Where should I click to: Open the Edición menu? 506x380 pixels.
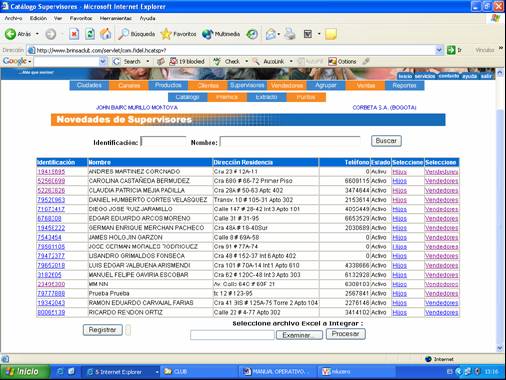(x=38, y=18)
